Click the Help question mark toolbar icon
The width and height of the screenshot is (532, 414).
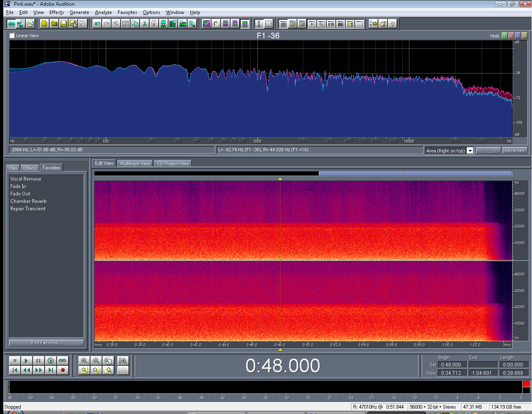point(392,24)
